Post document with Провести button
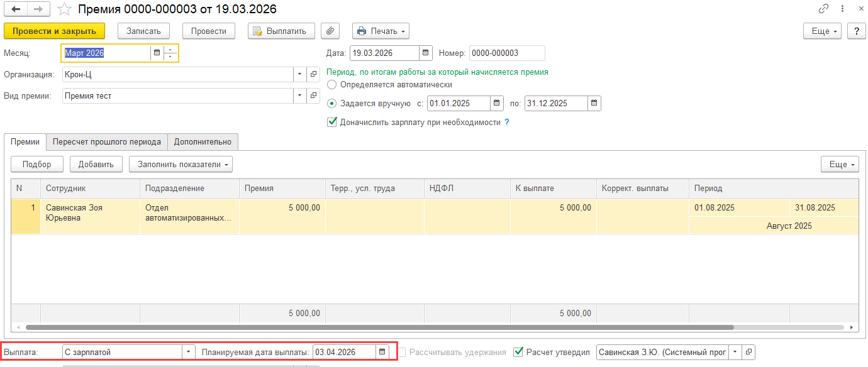The image size is (868, 367). click(x=209, y=31)
